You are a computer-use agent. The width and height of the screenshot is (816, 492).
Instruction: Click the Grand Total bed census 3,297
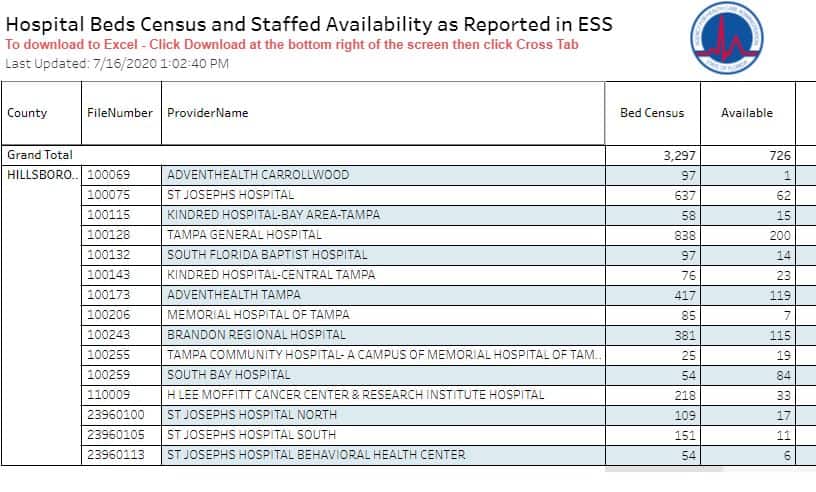[x=679, y=156]
